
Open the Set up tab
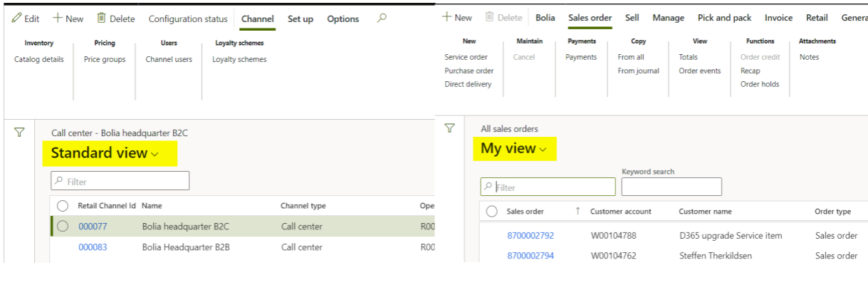[x=300, y=19]
